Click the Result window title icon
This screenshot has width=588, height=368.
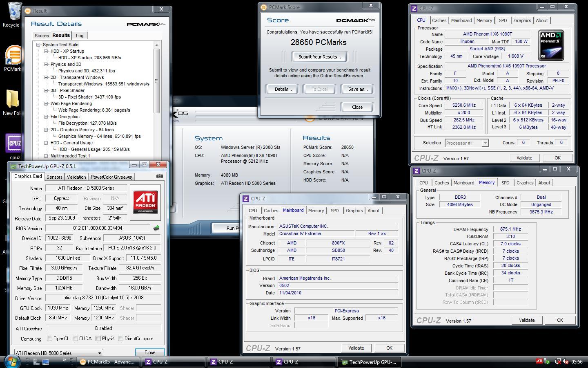coord(28,11)
